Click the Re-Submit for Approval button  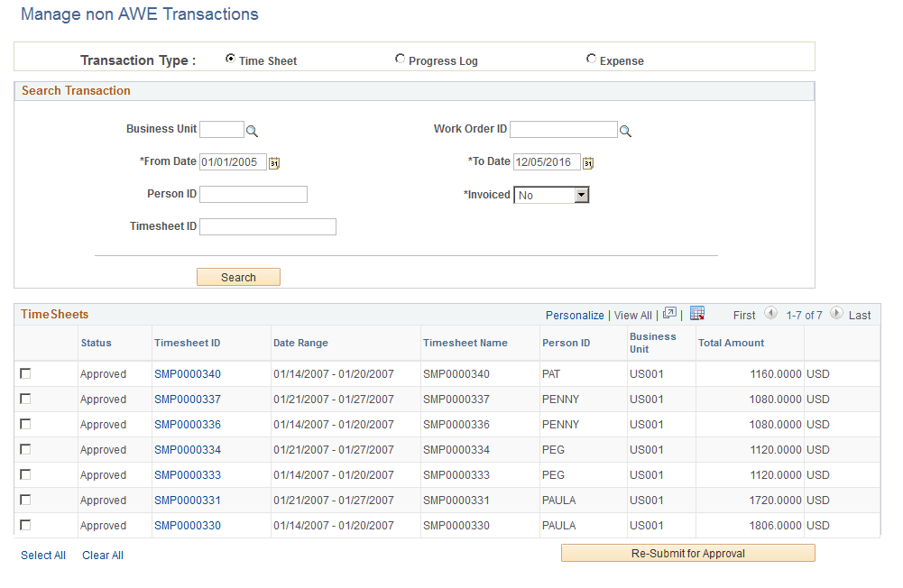[x=686, y=553]
